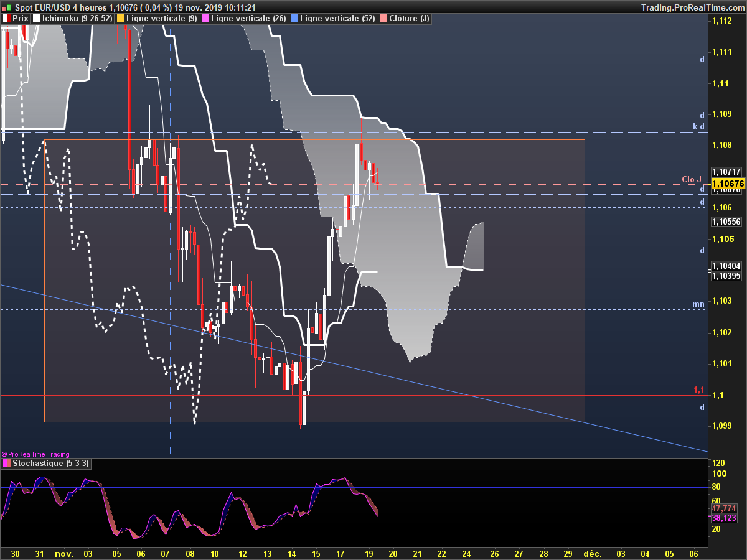Screen dimensions: 747x560
Task: Click the red-white Prix candle swatch icon
Action: [x=6, y=19]
